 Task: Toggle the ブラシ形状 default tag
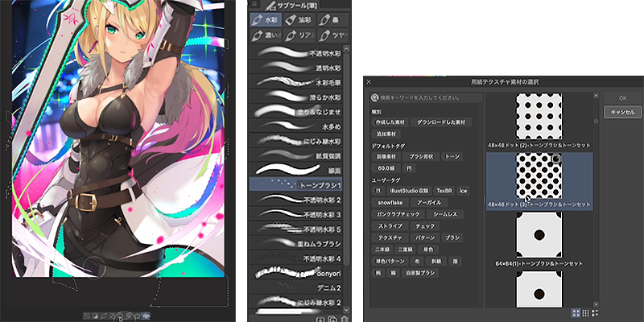(421, 156)
